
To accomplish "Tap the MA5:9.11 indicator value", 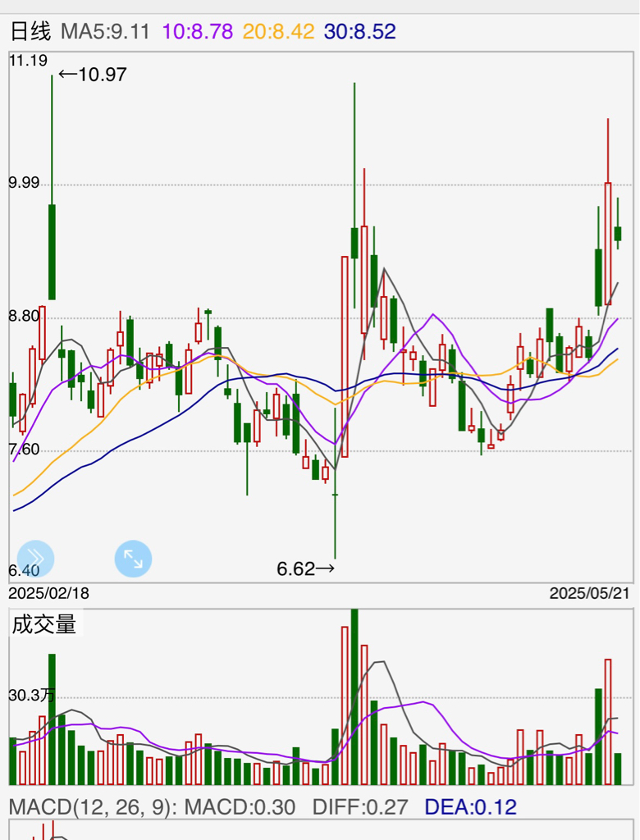I will click(105, 31).
